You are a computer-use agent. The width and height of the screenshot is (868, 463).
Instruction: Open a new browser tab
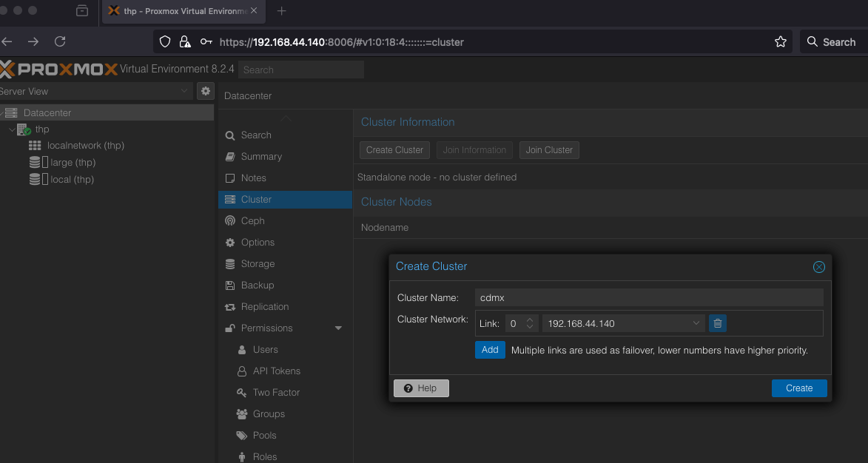click(x=281, y=11)
